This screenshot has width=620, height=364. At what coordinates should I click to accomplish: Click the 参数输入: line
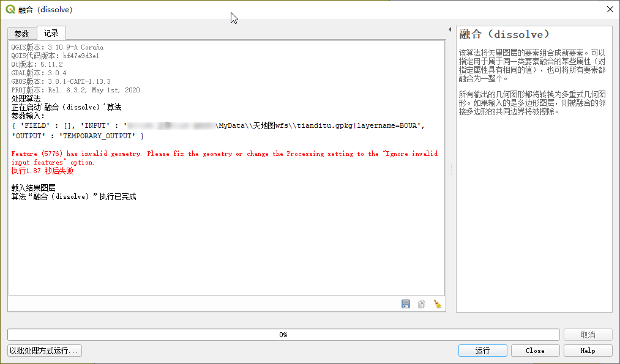[x=28, y=116]
